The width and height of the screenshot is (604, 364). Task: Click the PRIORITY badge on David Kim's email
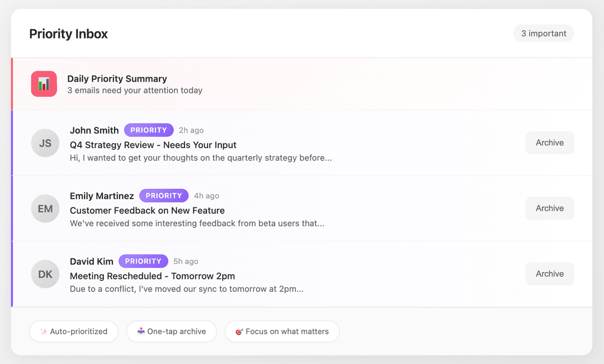143,261
